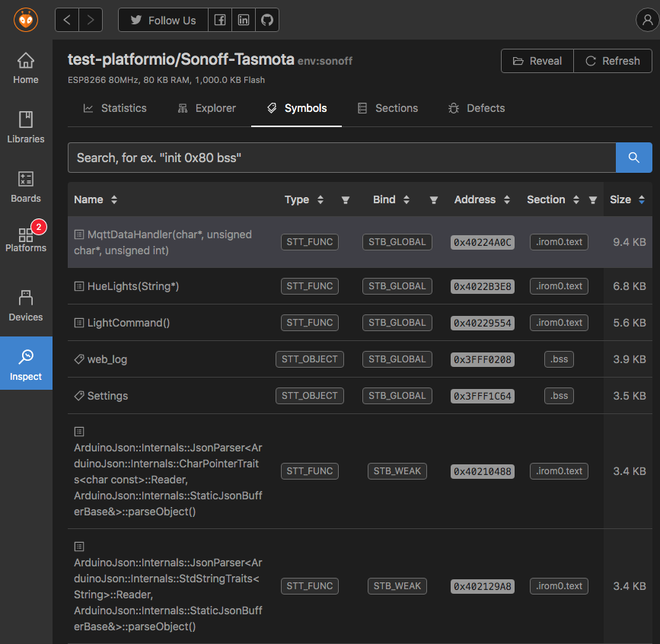Screen dimensions: 660x644
Task: Click the Reveal button
Action: [537, 61]
